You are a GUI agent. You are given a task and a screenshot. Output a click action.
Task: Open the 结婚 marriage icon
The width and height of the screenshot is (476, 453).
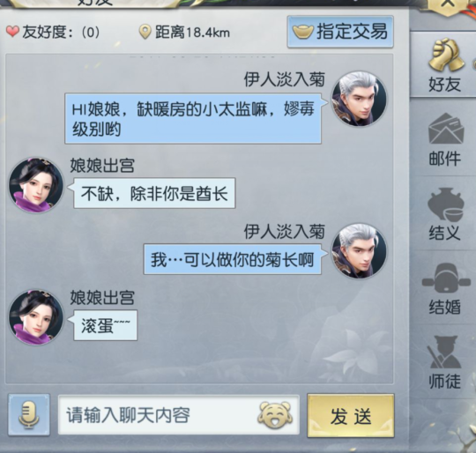[446, 289]
